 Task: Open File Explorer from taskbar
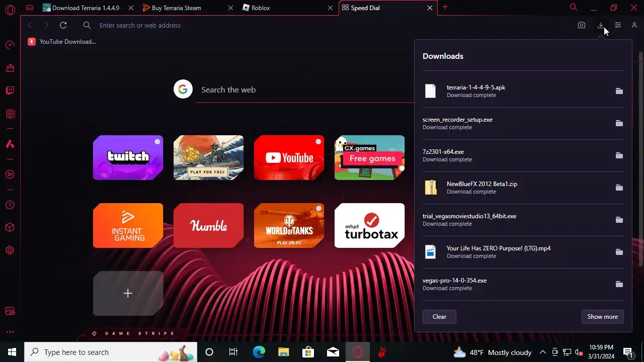point(284,352)
